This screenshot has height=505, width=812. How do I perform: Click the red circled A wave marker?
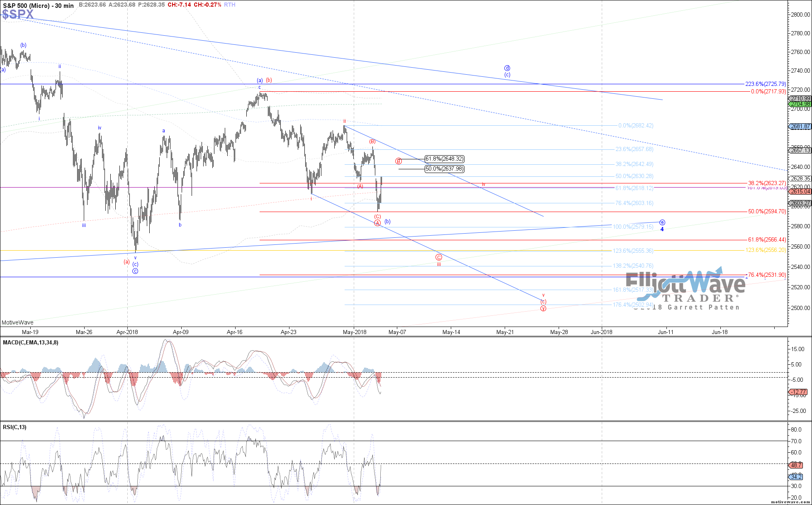pyautogui.click(x=377, y=223)
